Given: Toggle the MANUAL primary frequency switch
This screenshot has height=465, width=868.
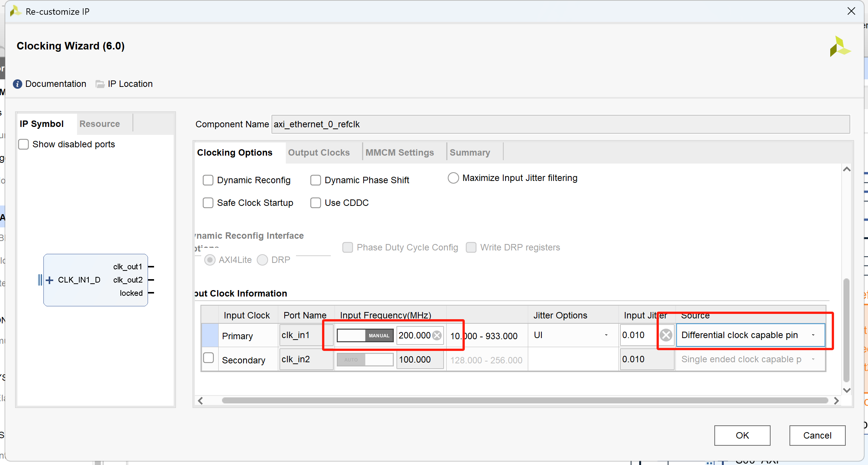Looking at the screenshot, I should 365,335.
